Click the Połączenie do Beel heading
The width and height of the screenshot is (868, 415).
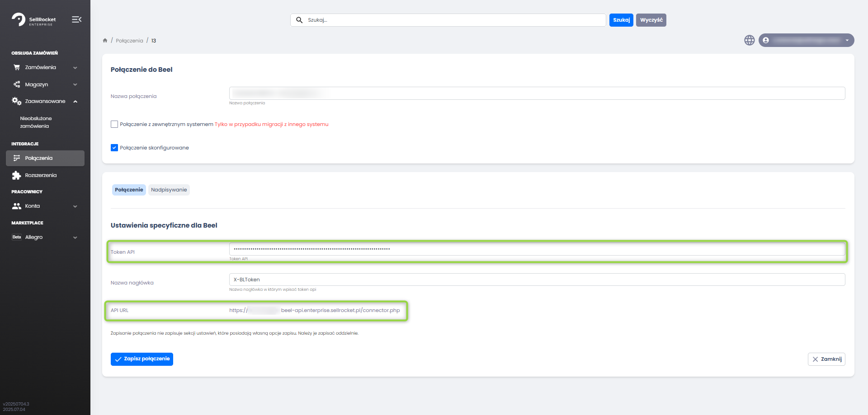coord(142,70)
